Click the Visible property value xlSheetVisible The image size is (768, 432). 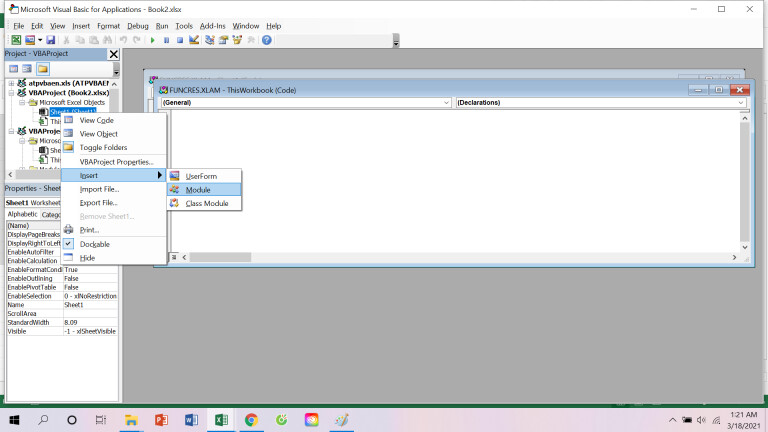90,331
